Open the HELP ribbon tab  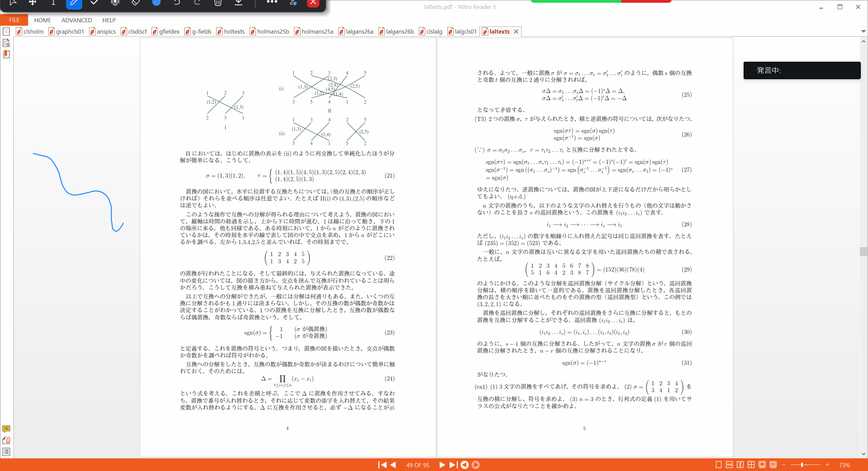coord(109,20)
